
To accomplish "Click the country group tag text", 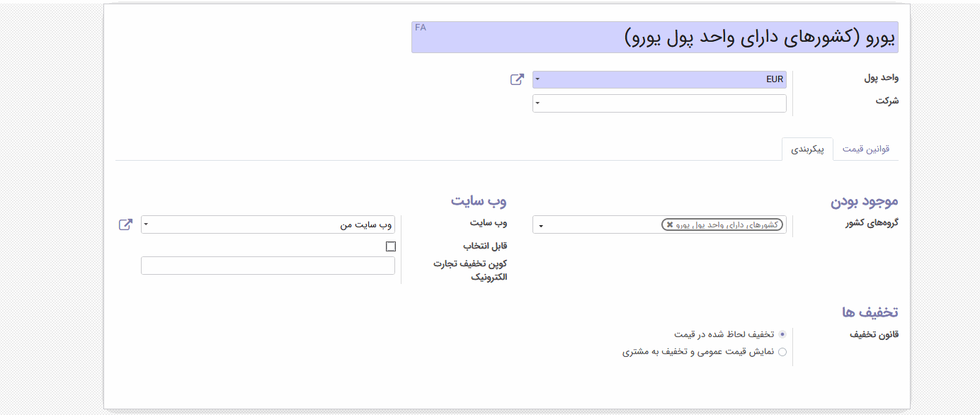I will pos(727,224).
